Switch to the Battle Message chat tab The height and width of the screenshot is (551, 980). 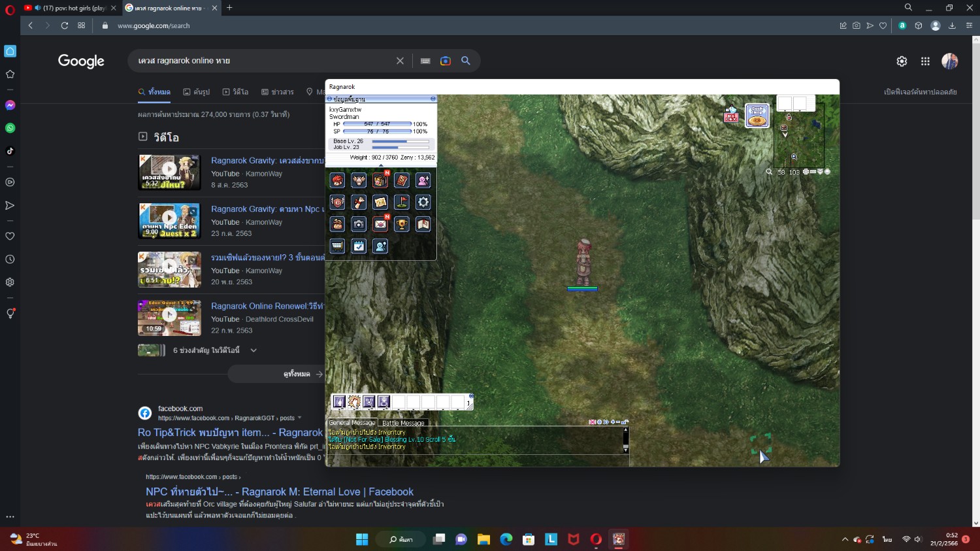403,423
